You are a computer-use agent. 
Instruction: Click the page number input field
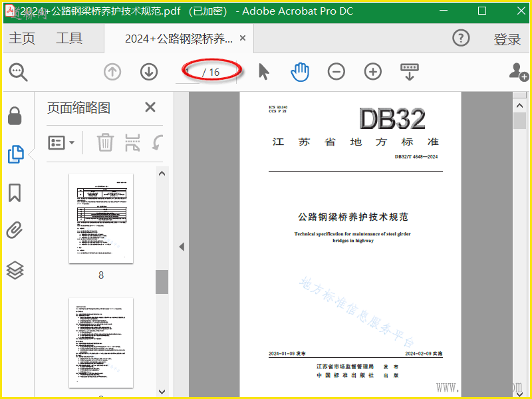click(x=188, y=72)
